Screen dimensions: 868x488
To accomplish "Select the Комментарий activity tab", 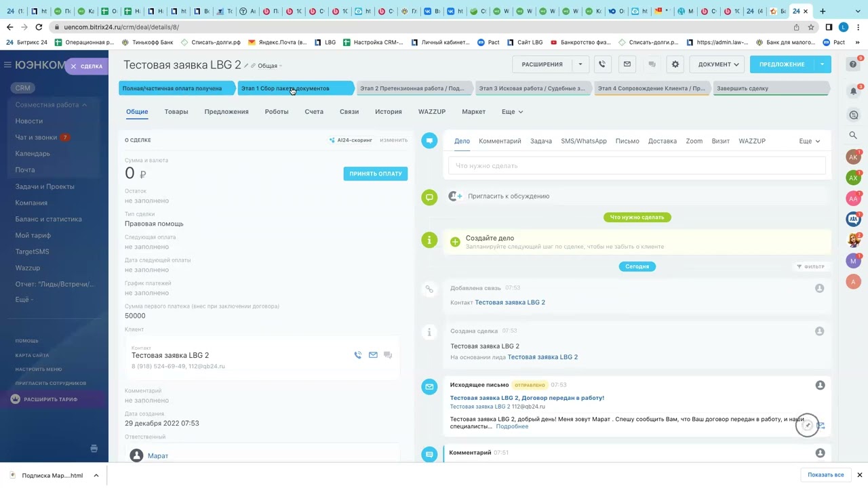I will (500, 141).
